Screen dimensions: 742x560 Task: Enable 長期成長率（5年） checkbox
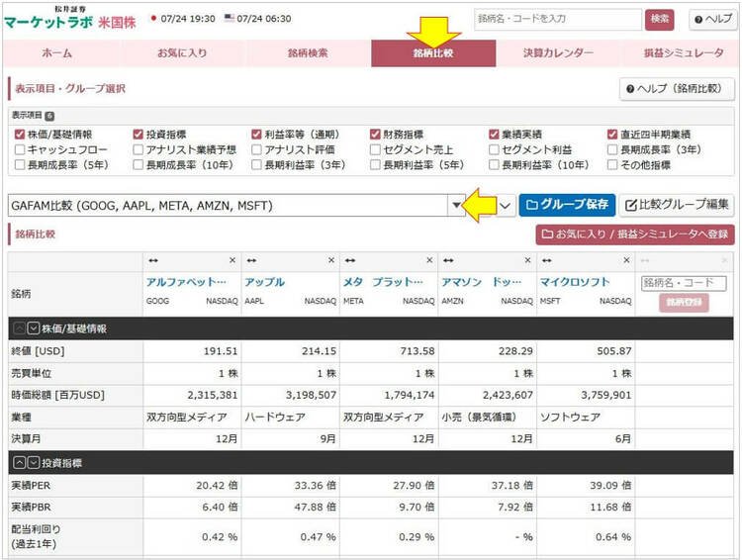[x=20, y=164]
